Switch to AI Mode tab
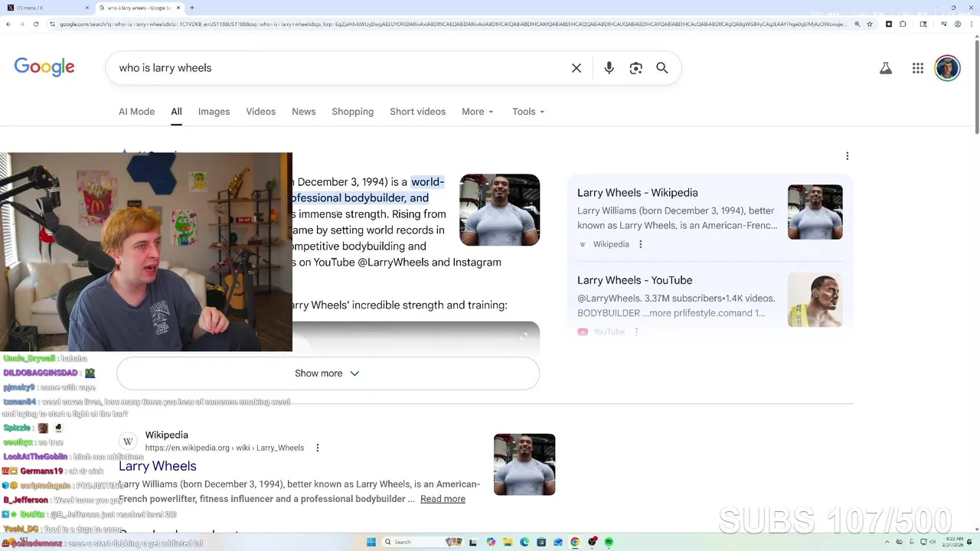Image resolution: width=980 pixels, height=551 pixels. (x=136, y=112)
